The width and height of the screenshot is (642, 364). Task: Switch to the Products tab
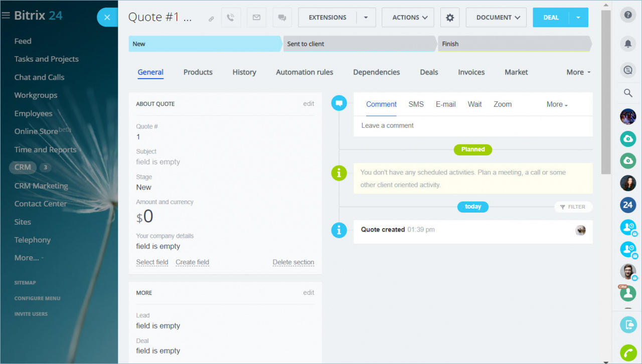198,72
